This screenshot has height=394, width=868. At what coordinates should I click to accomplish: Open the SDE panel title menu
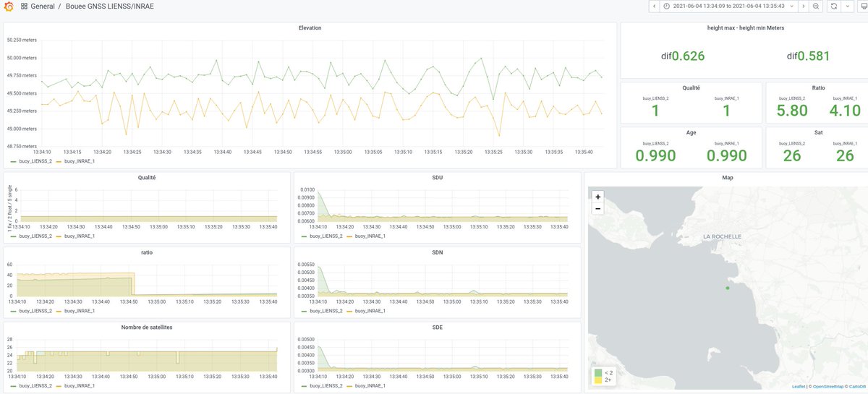pos(437,327)
